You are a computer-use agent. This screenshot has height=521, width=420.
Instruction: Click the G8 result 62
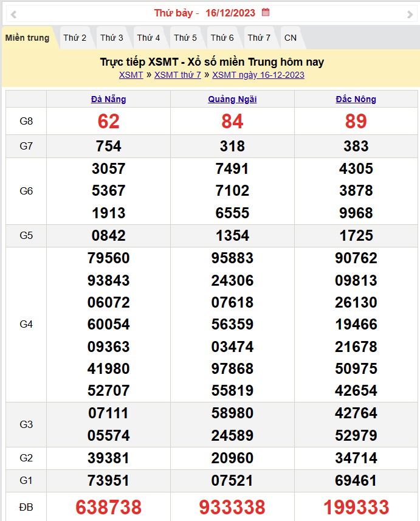[108, 121]
